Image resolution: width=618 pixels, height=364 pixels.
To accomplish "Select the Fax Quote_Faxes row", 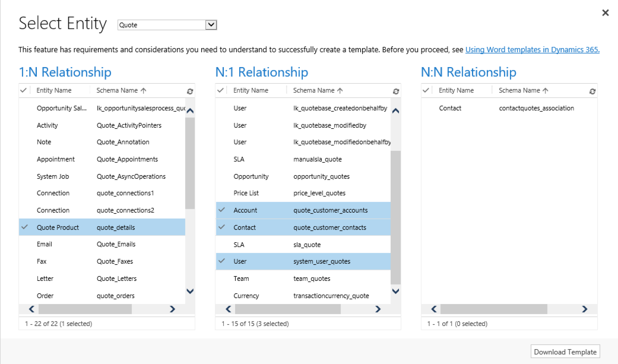I will click(x=102, y=261).
